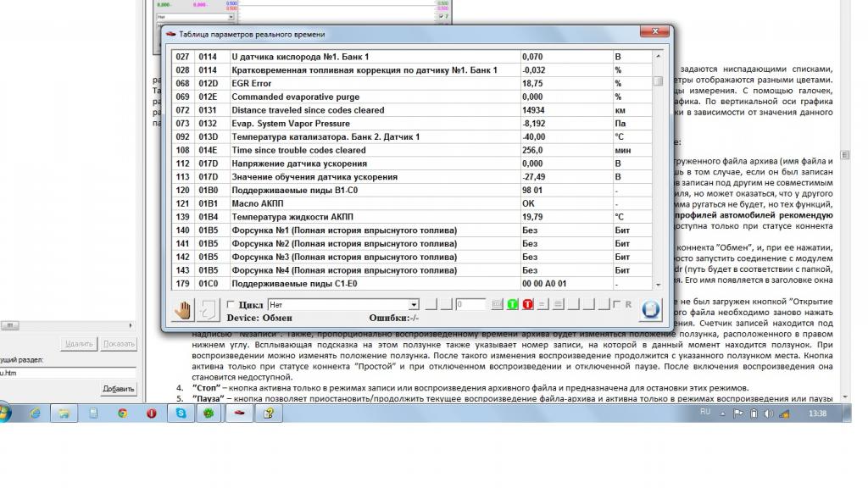The image size is (868, 488).
Task: Click the Windows Start orb
Action: (x=5, y=413)
